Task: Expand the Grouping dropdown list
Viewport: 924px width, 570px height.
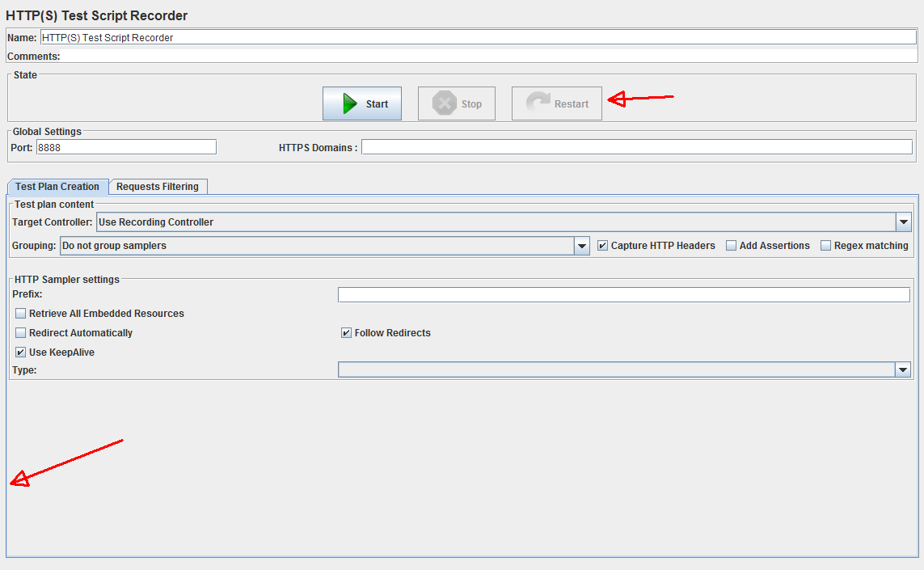Action: pos(581,246)
